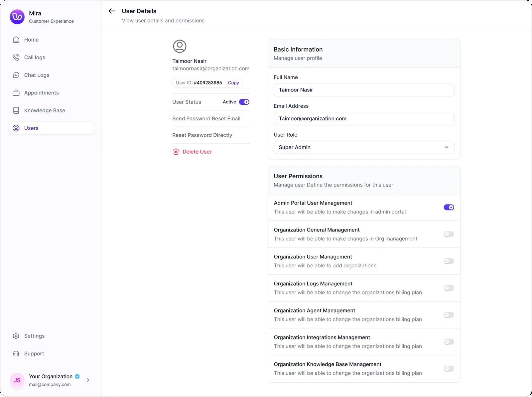Click the Delete User text
Image resolution: width=532 pixels, height=397 pixels.
click(x=197, y=152)
